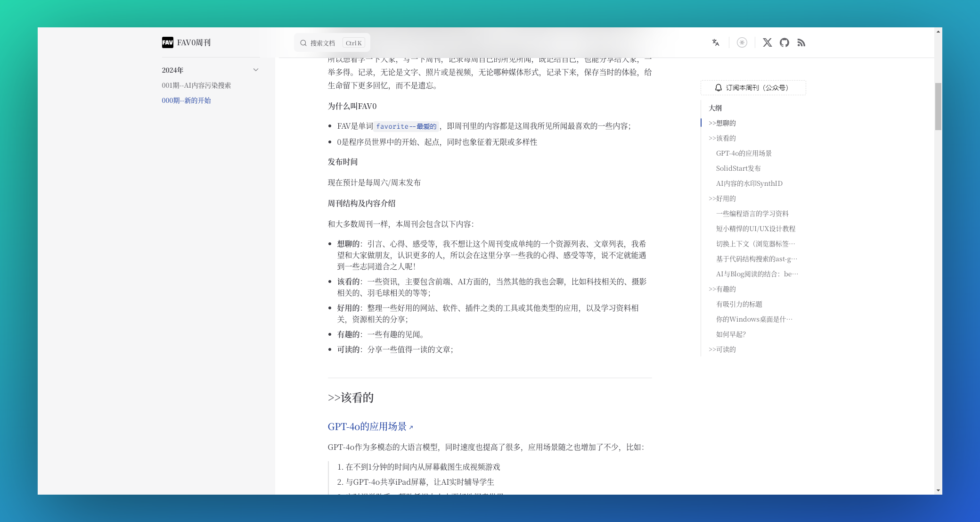Open the RSS feed icon
Screen dimensions: 980x522
tap(801, 42)
